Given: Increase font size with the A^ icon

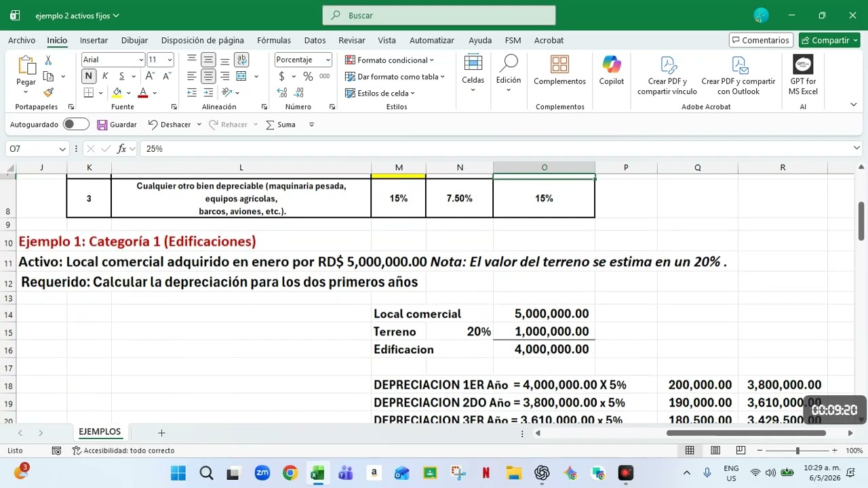Looking at the screenshot, I should (150, 76).
